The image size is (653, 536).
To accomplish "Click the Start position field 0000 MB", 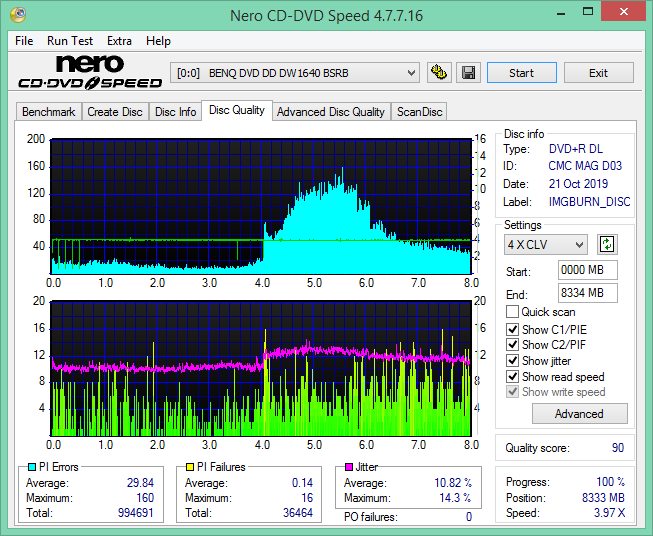I will pos(588,270).
